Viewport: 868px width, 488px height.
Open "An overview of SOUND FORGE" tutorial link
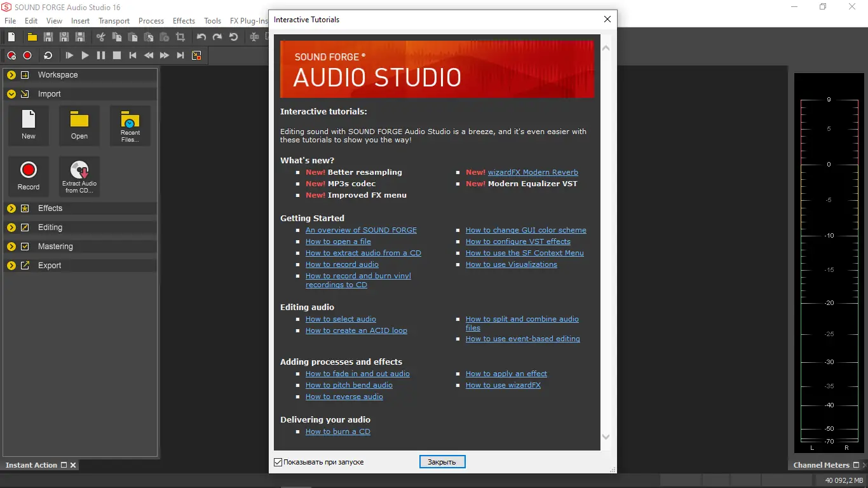click(x=361, y=230)
